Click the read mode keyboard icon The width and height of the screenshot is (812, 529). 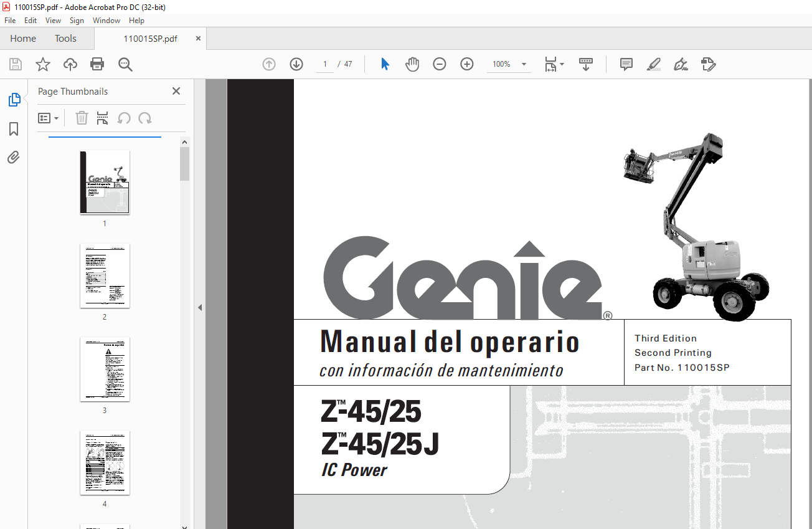(x=586, y=64)
